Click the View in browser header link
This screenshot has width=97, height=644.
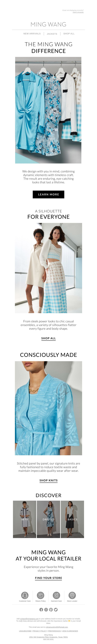[x=78, y=12]
